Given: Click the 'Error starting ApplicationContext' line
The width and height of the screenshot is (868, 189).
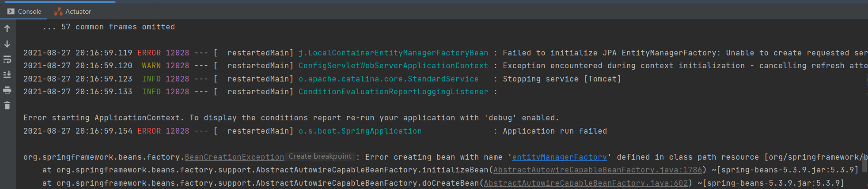Looking at the screenshot, I should (x=291, y=117).
